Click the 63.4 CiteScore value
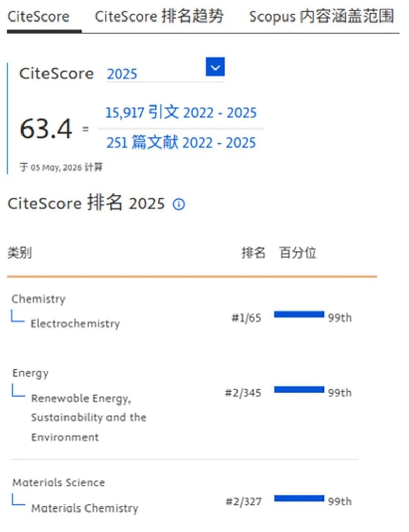Viewport: 409px width, 532px height. [46, 129]
